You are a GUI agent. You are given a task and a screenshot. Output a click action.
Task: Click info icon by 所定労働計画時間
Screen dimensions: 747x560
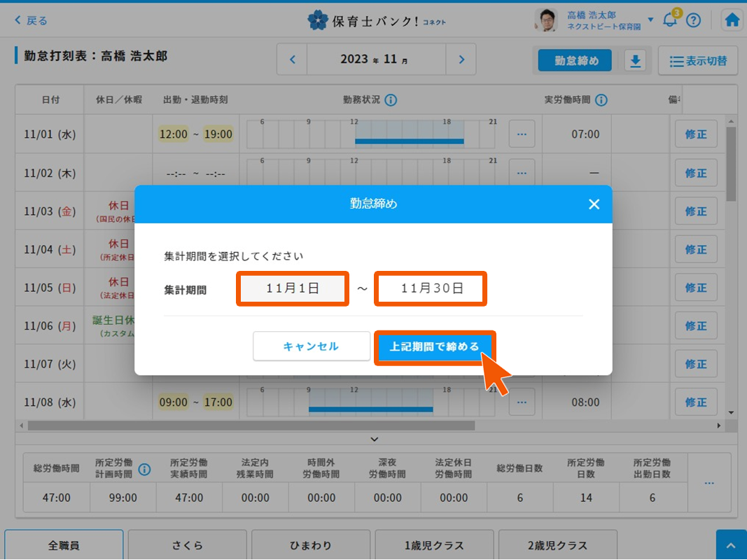click(144, 469)
